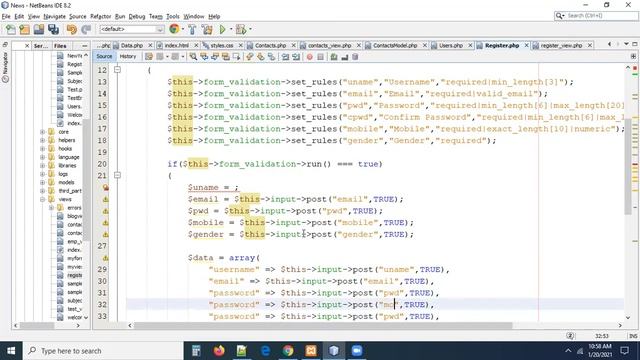Screen dimensions: 640x360
Task: Click the Chrome browser icon in toolbar
Action: [174, 29]
